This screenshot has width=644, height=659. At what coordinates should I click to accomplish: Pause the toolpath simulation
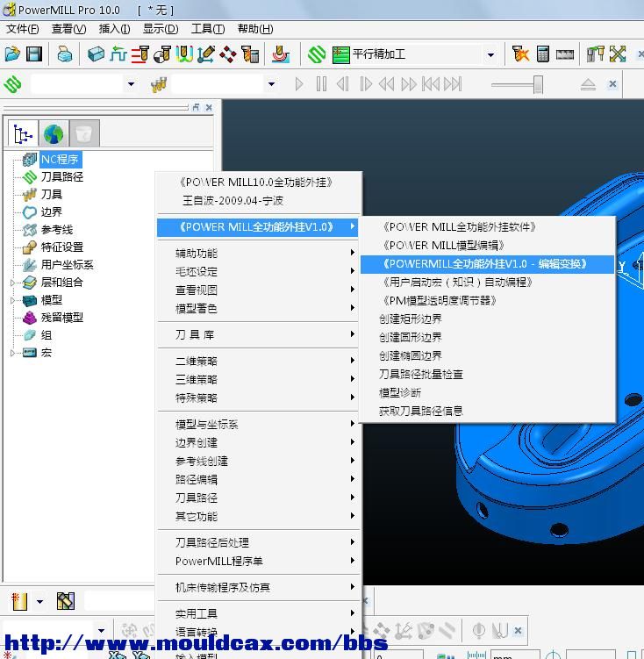pos(321,84)
